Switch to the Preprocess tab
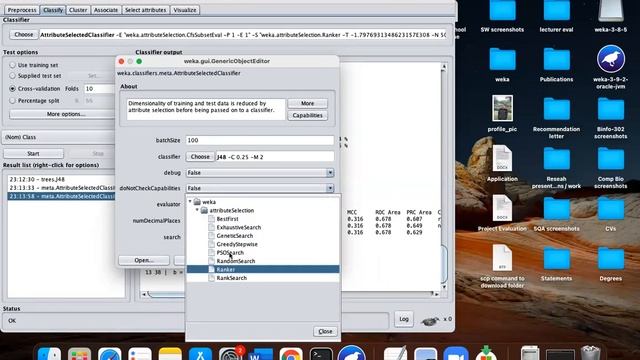The width and height of the screenshot is (640, 360). tap(22, 10)
